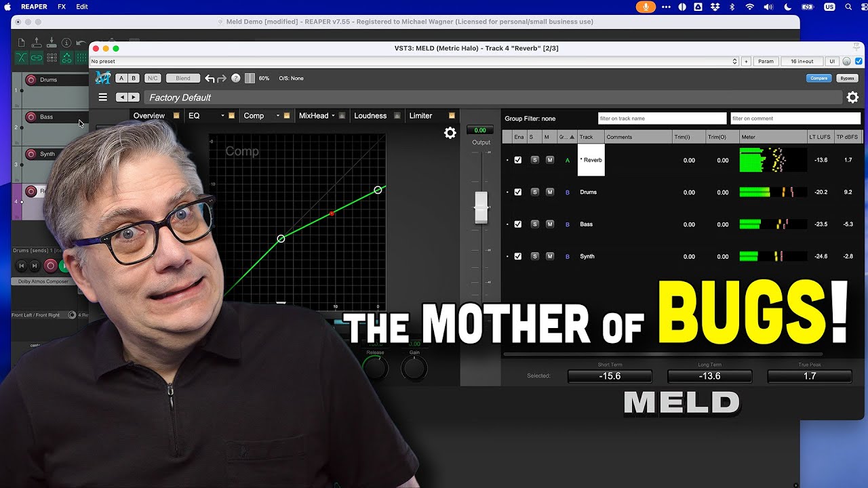This screenshot has height=488, width=868.
Task: Sort by the Gr... column header arrow
Action: (571, 138)
